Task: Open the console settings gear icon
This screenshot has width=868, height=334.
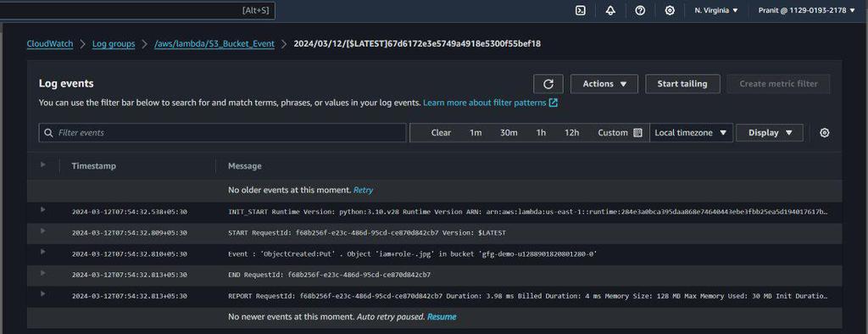Action: pos(670,10)
